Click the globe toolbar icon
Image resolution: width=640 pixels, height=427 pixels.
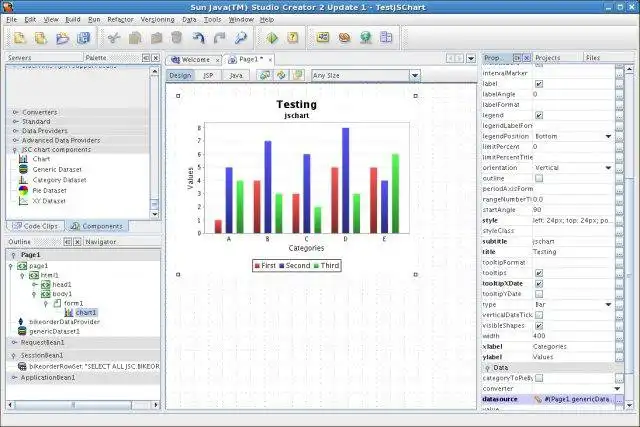tap(366, 38)
